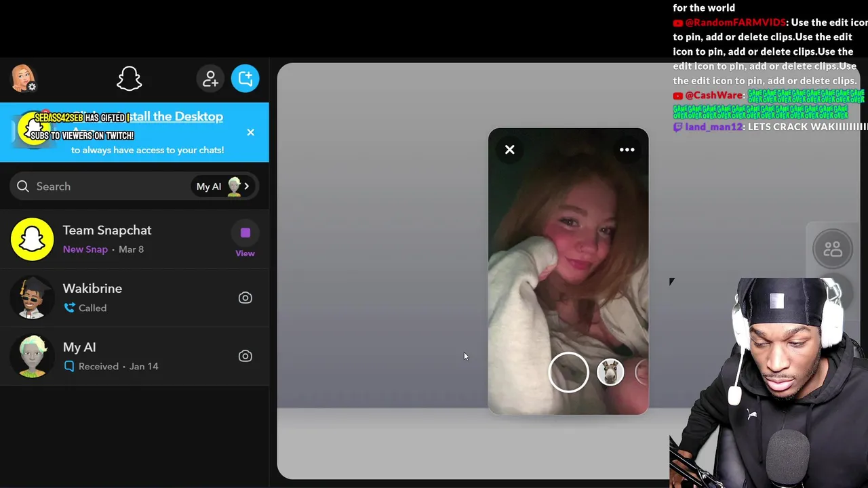Click the Snapchat ghost logo
This screenshot has width=868, height=488.
(x=129, y=79)
